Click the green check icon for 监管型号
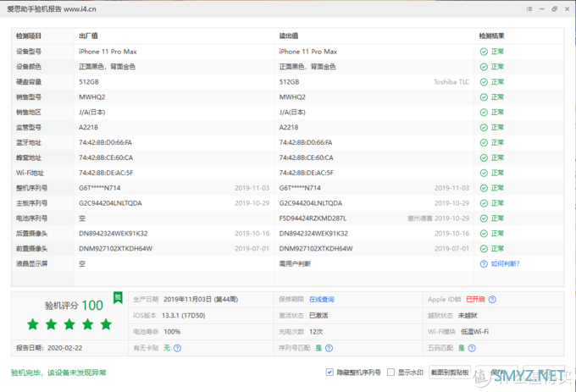Image resolution: width=576 pixels, height=392 pixels. pyautogui.click(x=484, y=127)
